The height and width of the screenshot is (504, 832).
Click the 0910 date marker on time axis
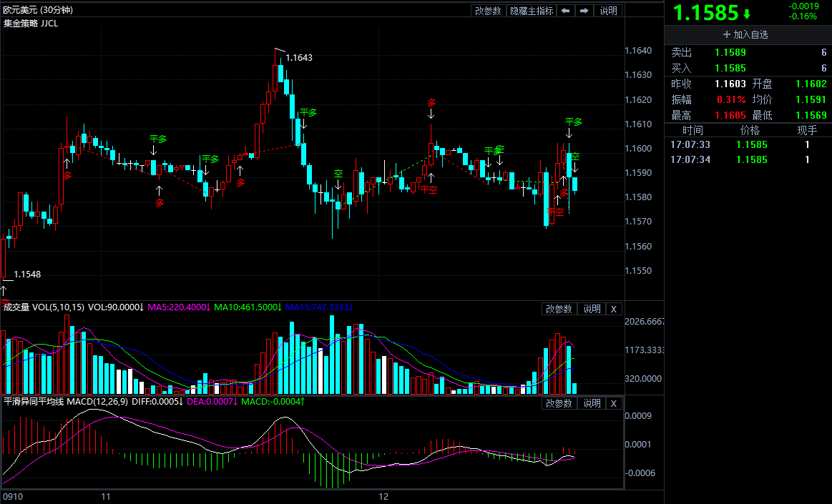[13, 497]
